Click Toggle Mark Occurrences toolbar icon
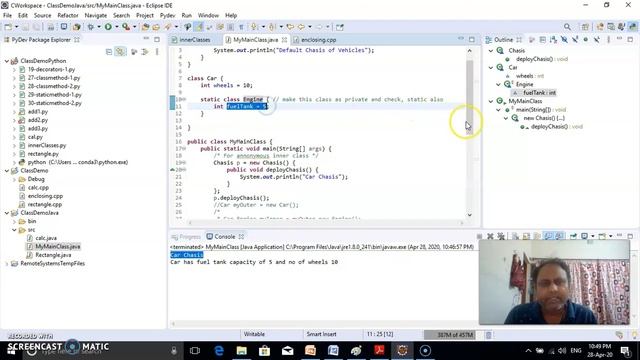Screen dimensions: 640x360 [x=198, y=27]
